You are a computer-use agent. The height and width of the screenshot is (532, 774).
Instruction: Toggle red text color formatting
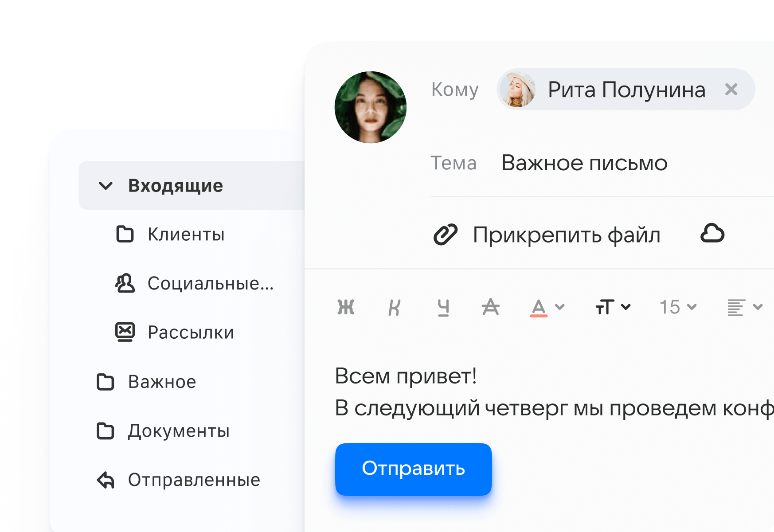pos(538,308)
